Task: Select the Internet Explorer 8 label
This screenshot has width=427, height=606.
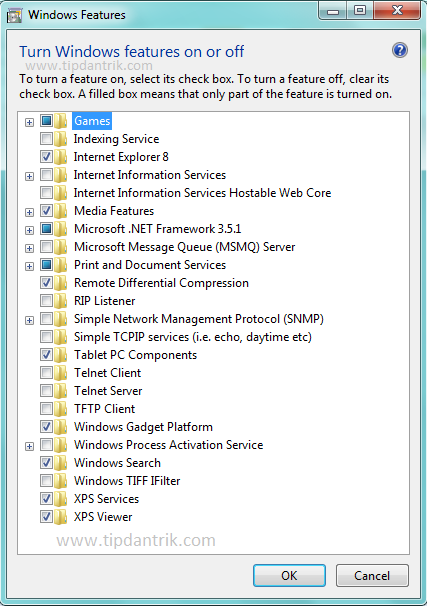Action: point(121,157)
